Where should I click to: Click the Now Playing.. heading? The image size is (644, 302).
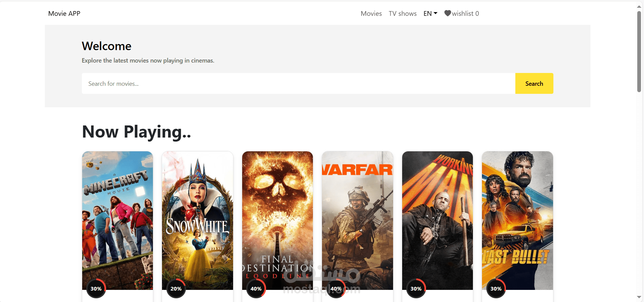point(136,132)
